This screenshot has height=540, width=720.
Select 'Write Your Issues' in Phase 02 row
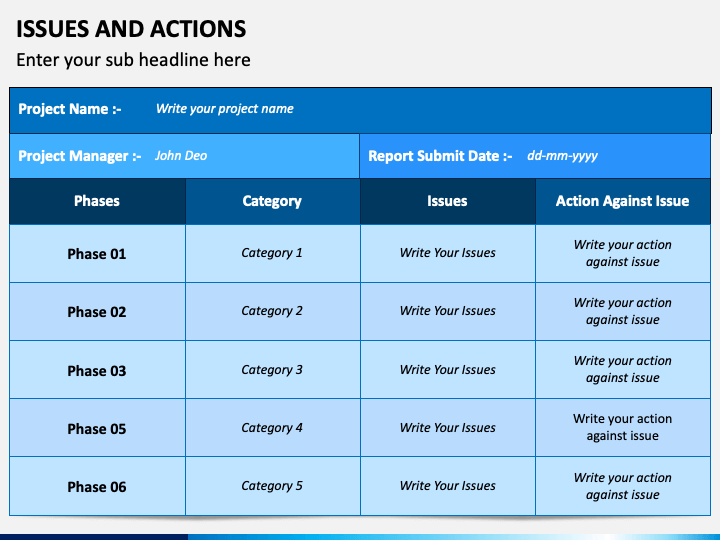(x=448, y=311)
